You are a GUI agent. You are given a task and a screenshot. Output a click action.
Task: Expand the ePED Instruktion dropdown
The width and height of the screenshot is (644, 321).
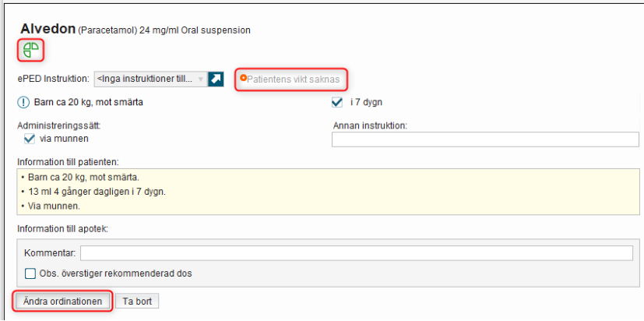click(x=201, y=79)
